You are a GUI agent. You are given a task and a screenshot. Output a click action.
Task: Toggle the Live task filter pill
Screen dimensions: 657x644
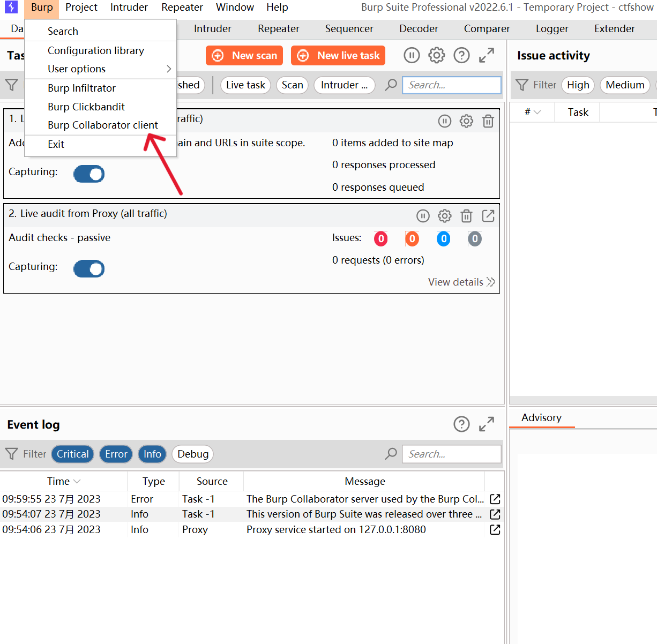click(x=245, y=85)
